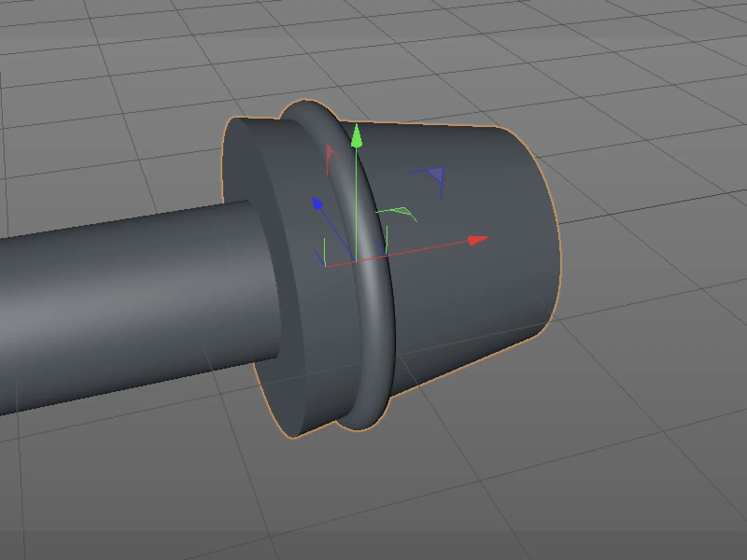747x560 pixels.
Task: Click the blue Z-axis arrow of the gizmo
Action: [318, 203]
